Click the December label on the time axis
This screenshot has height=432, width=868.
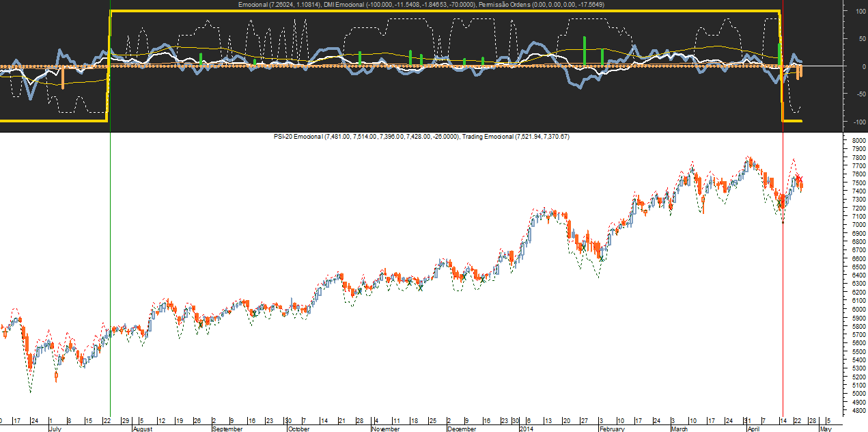click(x=461, y=429)
